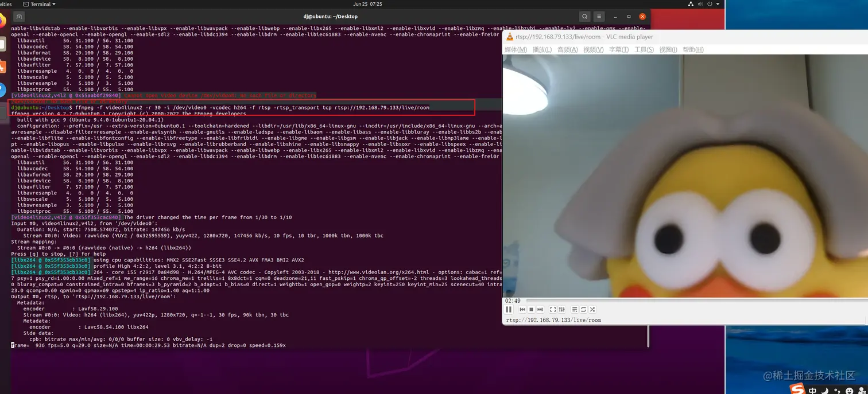This screenshot has height=394, width=868.
Task: Open new tab in Terminal window
Action: tap(19, 17)
